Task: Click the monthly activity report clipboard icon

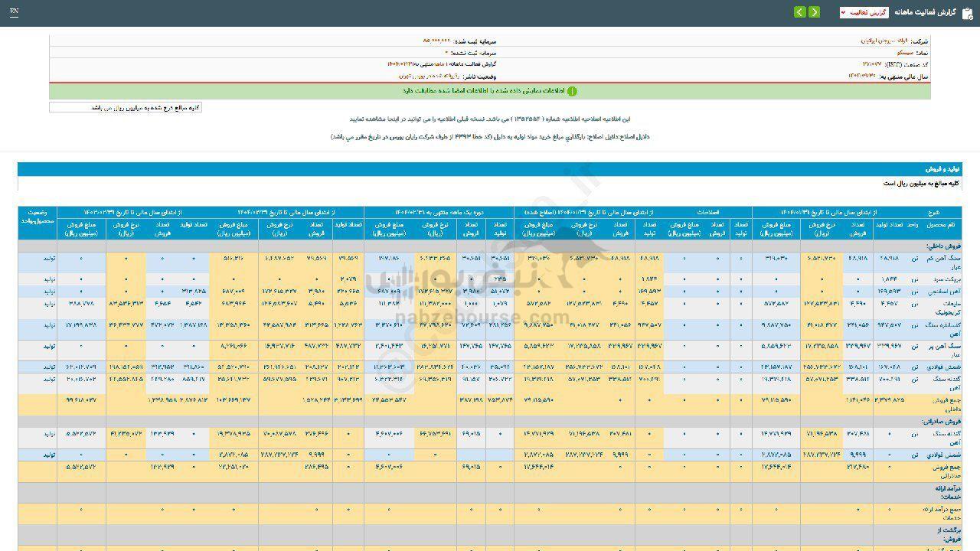Action: pyautogui.click(x=967, y=12)
